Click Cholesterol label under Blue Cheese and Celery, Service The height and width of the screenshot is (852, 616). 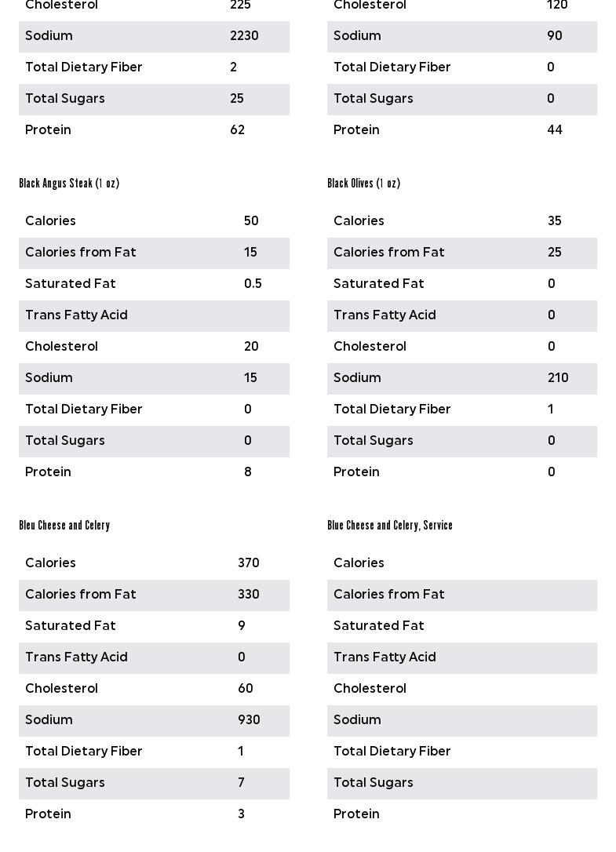370,689
